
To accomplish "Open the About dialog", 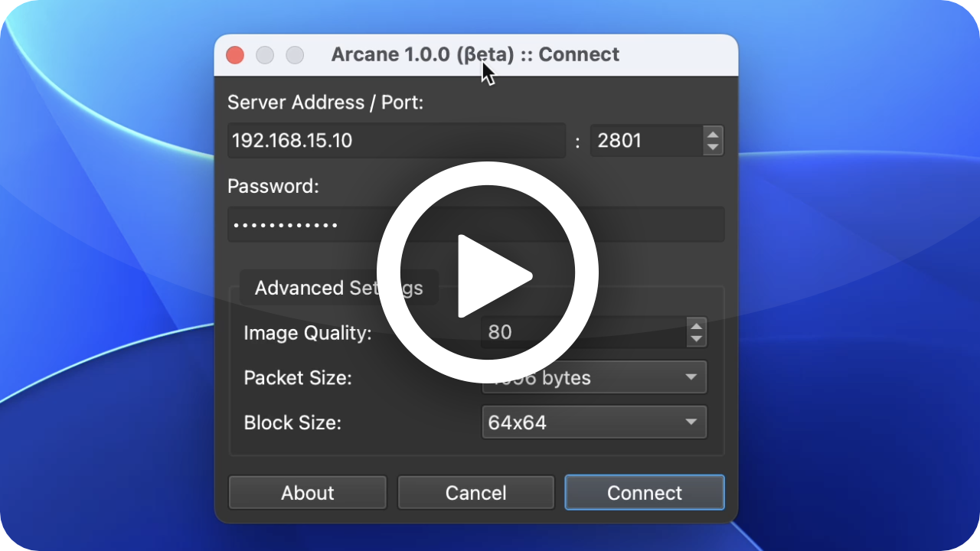I will tap(308, 493).
